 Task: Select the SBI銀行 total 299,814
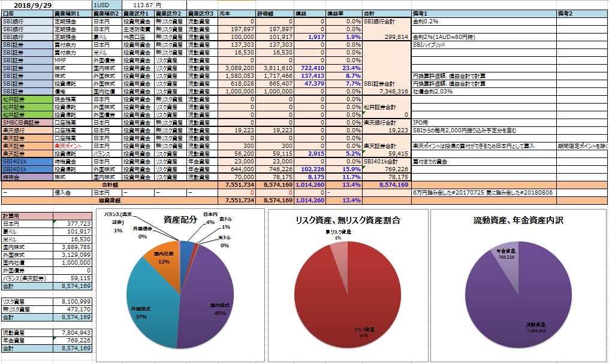pyautogui.click(x=387, y=37)
